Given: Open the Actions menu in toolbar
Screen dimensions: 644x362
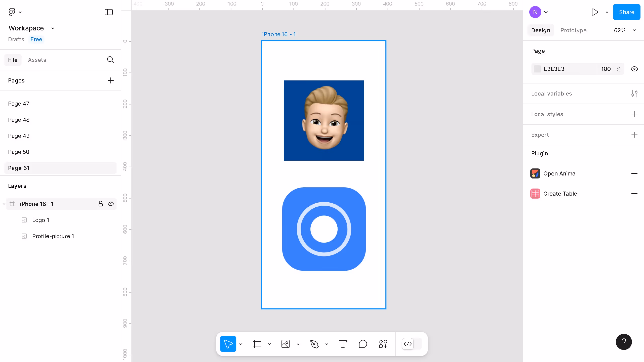Looking at the screenshot, I should pyautogui.click(x=383, y=344).
